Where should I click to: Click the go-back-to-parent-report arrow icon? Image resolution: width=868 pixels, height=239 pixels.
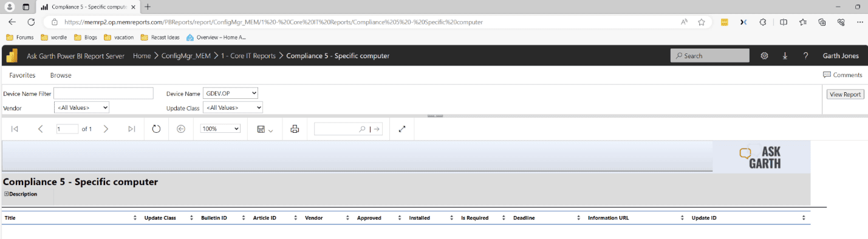pyautogui.click(x=180, y=129)
